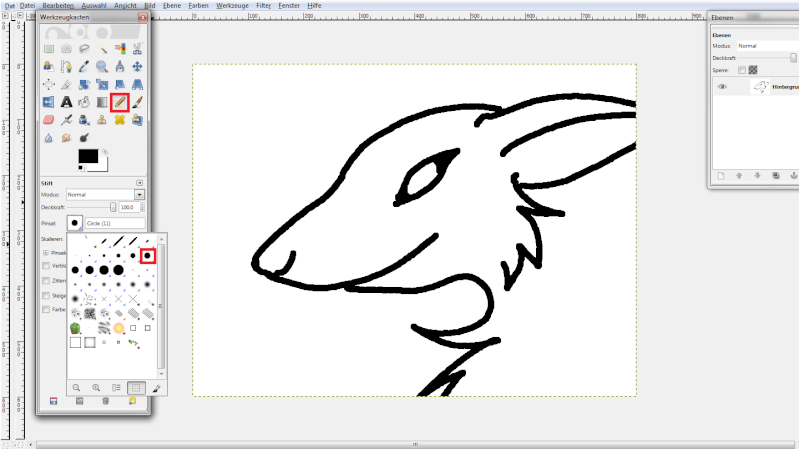
Task: Lower the layer with the down arrow
Action: 757,176
